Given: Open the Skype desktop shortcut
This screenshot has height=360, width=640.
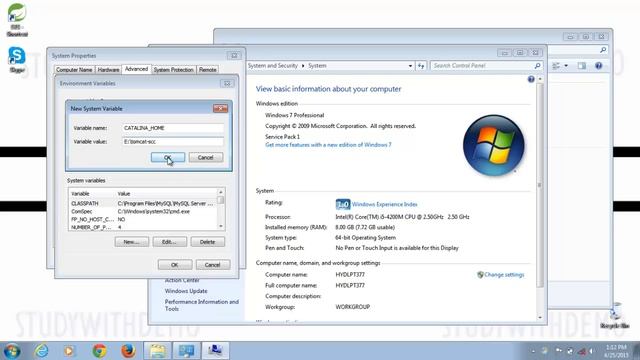Looking at the screenshot, I should click(17, 60).
